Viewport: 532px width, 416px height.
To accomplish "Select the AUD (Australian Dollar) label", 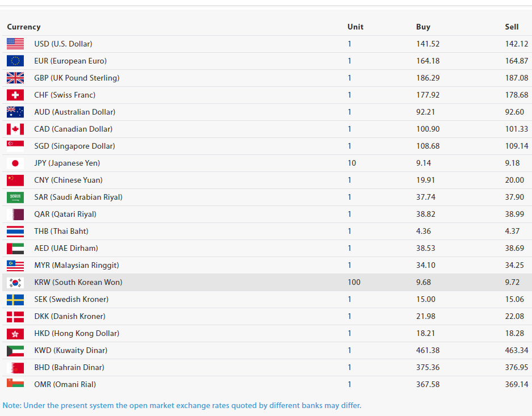I will pos(74,112).
